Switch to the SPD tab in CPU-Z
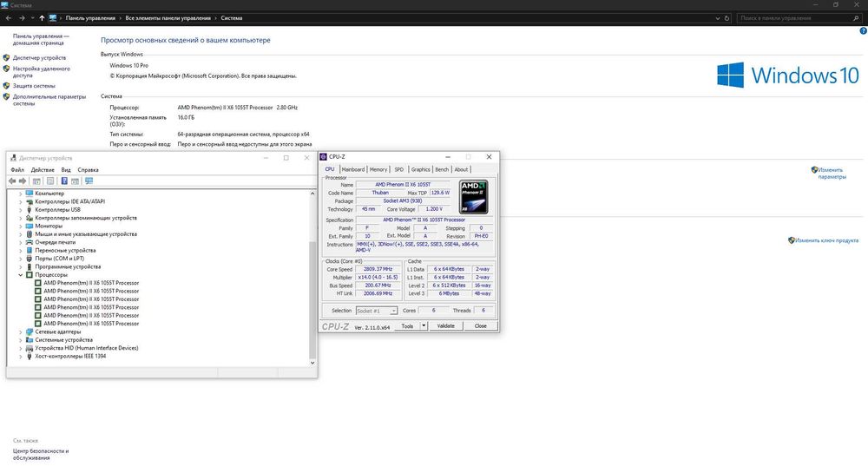 tap(399, 169)
